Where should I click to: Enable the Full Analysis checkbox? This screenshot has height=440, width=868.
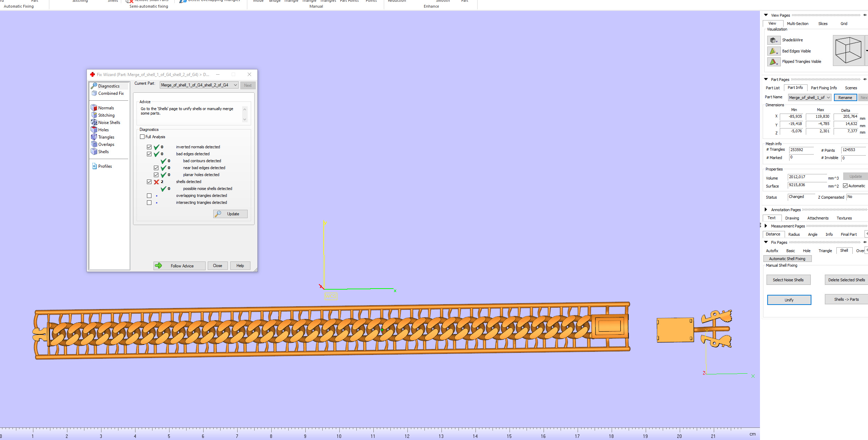(142, 137)
